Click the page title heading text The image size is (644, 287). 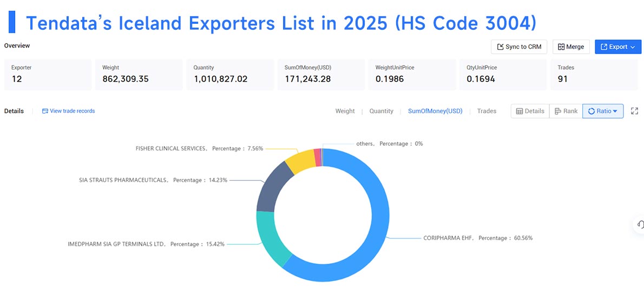click(x=281, y=23)
